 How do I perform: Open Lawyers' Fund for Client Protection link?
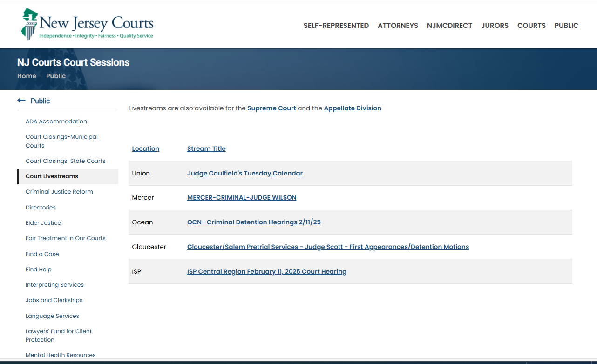(59, 336)
